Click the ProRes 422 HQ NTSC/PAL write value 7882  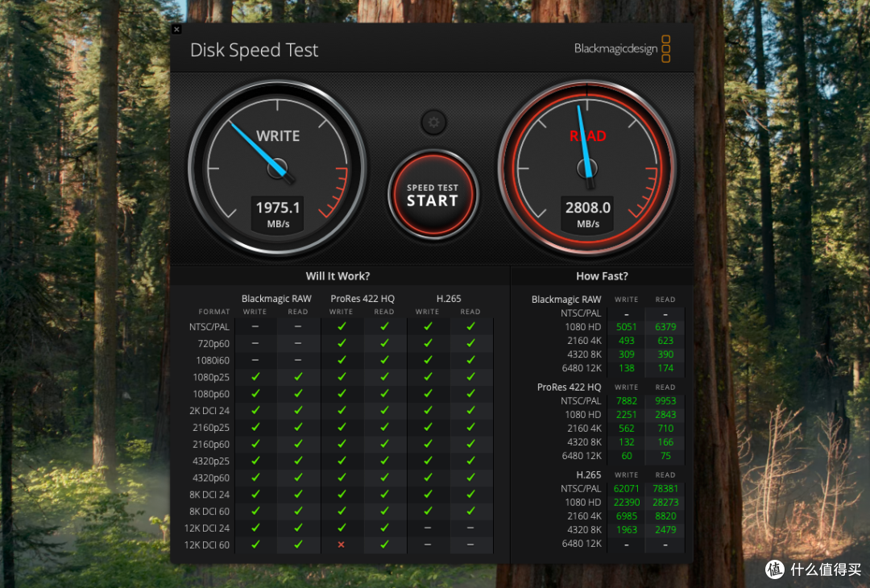tap(627, 400)
